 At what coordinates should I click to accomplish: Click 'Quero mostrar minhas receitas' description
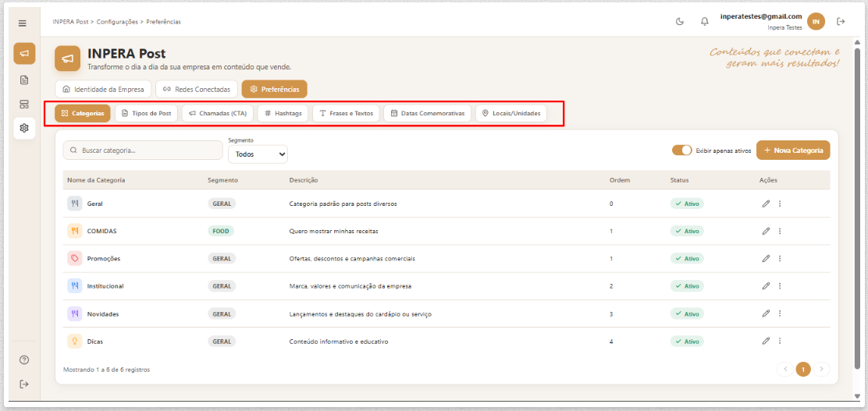[x=334, y=231]
